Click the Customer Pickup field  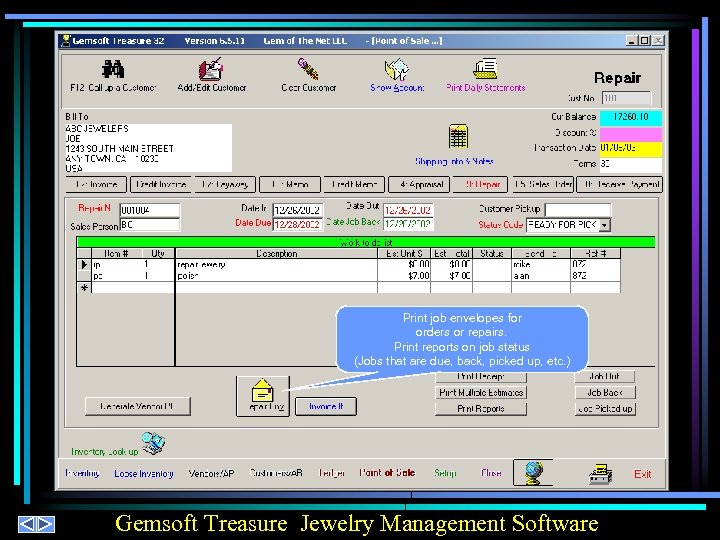point(578,209)
